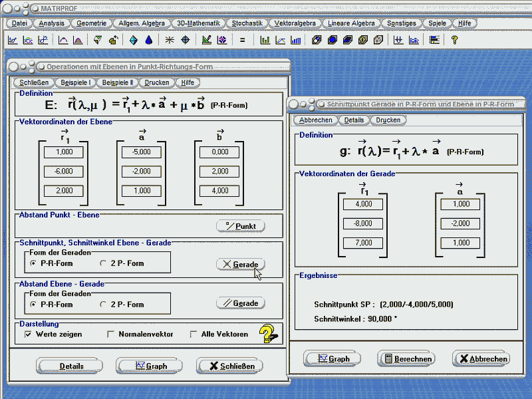
Task: Open the Stochastik menu
Action: click(247, 23)
